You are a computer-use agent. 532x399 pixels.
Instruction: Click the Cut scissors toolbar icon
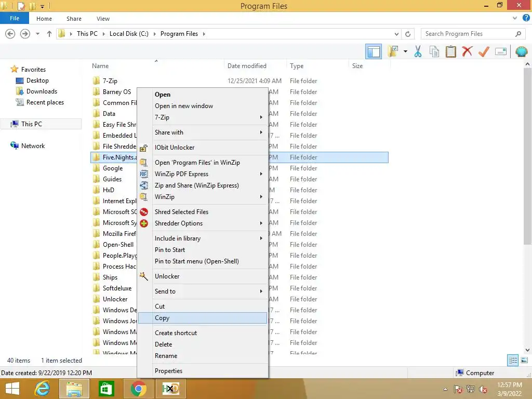click(418, 51)
